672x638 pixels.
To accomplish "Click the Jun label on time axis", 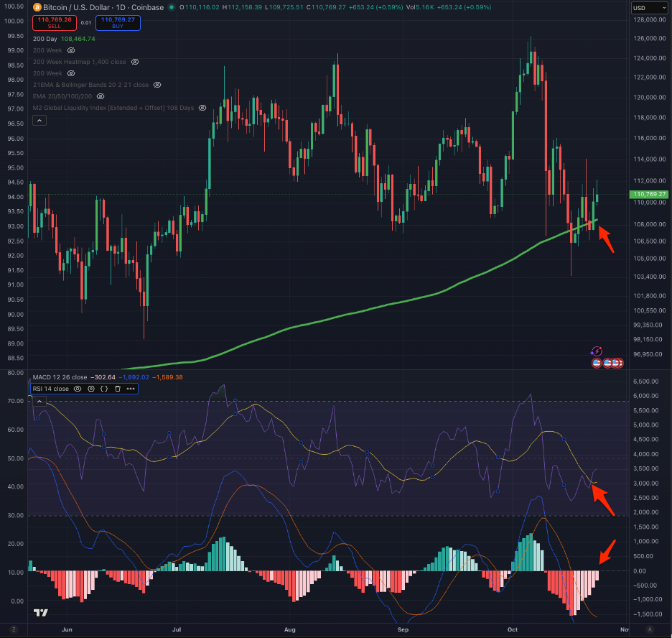I will (67, 629).
